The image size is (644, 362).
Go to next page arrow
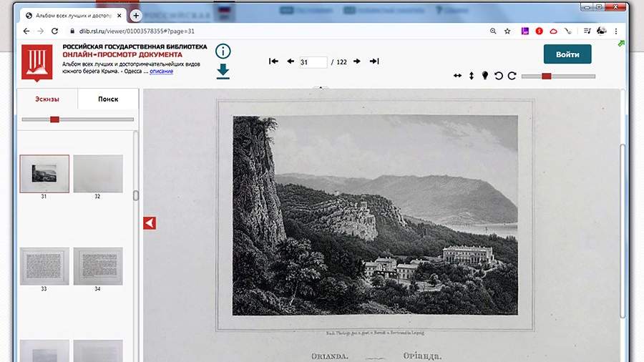point(357,62)
